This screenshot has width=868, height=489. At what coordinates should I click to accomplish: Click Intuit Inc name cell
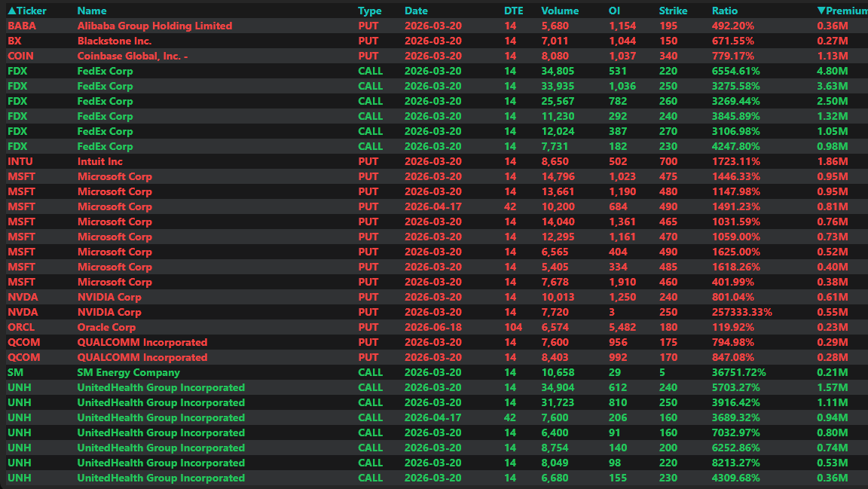99,161
